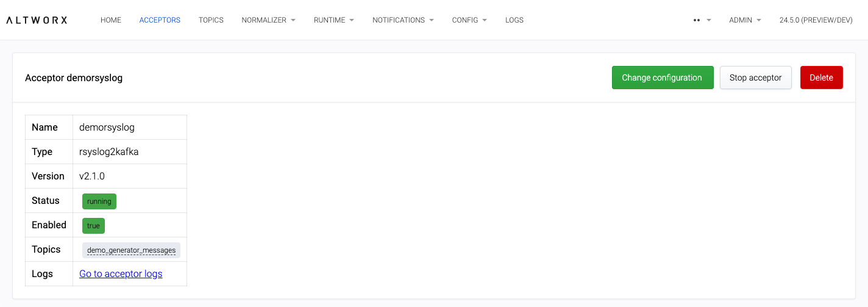Open the demo_generator_messages topic tag
The height and width of the screenshot is (307, 868).
(x=131, y=250)
